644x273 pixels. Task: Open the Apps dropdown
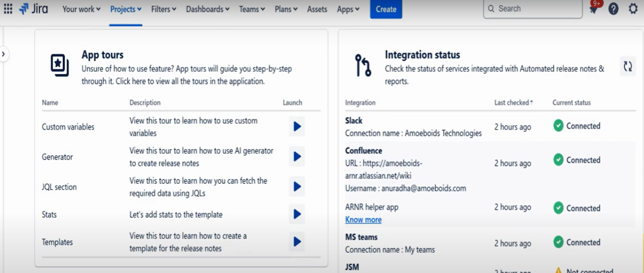[348, 9]
